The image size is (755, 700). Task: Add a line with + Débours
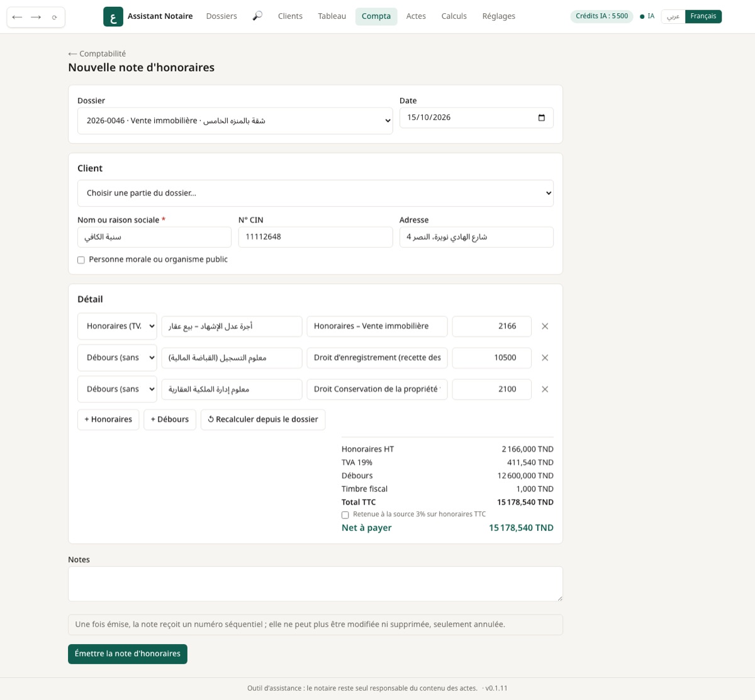tap(170, 419)
